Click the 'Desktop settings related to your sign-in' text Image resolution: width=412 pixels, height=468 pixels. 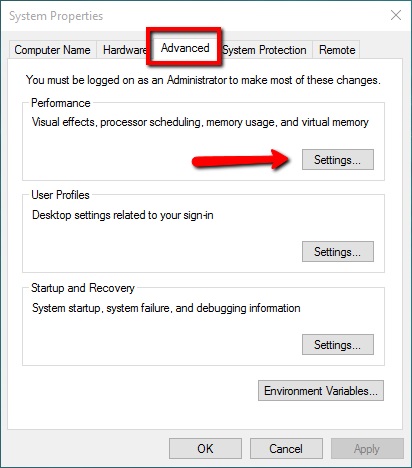tap(123, 215)
